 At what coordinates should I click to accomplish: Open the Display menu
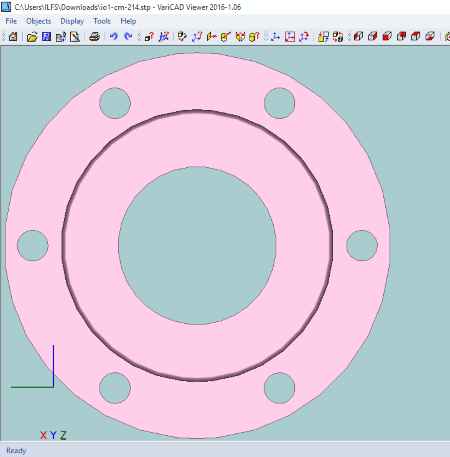pyautogui.click(x=72, y=21)
